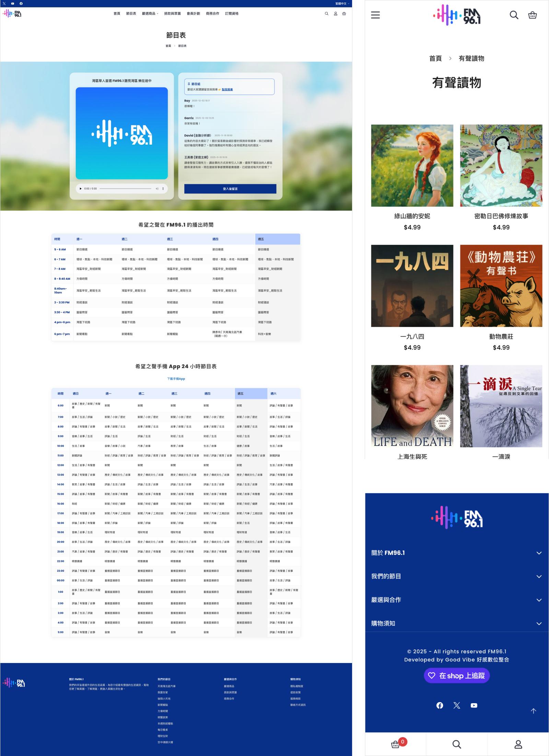The image size is (549, 756).
Task: Open 密勒日巴佛修煉故事 audiobook cover
Action: (x=501, y=166)
